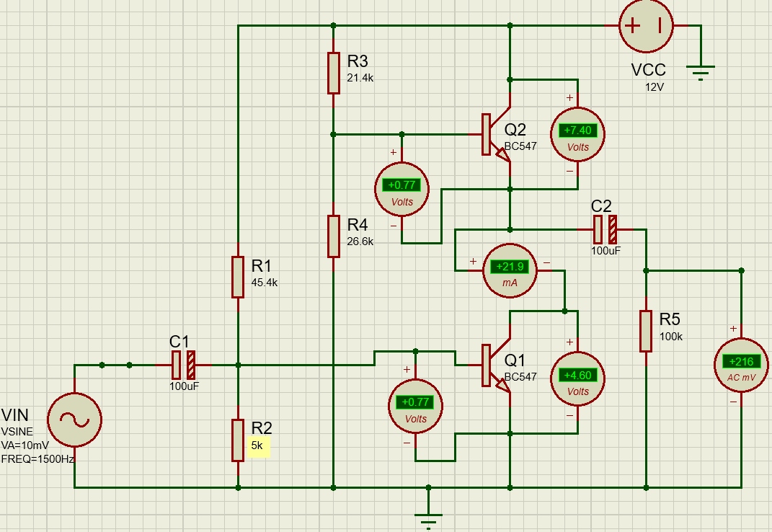The width and height of the screenshot is (772, 532).
Task: Click the 100k value of R5
Action: 671,337
